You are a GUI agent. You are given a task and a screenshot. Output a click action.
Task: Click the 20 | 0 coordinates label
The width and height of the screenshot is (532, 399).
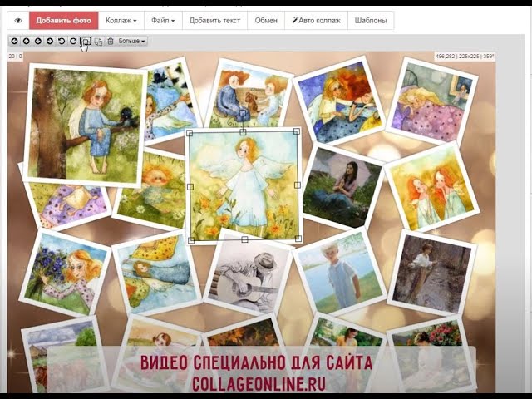coord(15,56)
